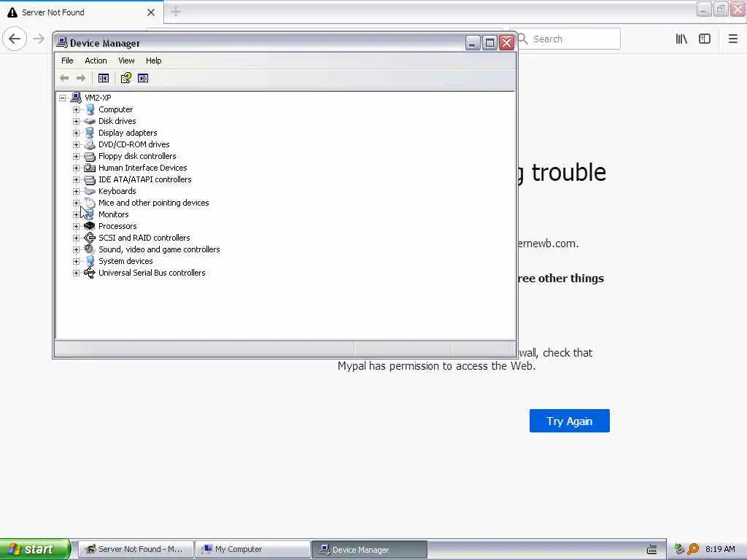Select the Computer category icon
Screen dimensions: 747x560
click(90, 109)
